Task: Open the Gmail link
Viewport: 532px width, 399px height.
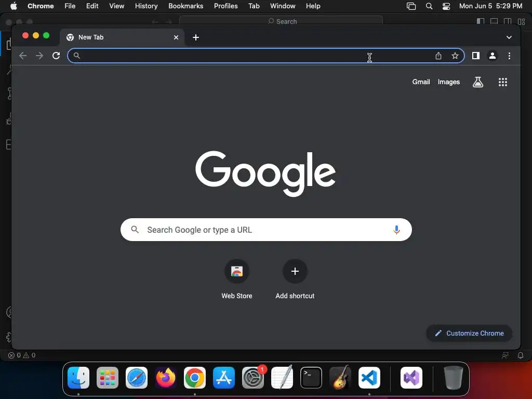Action: 421,82
